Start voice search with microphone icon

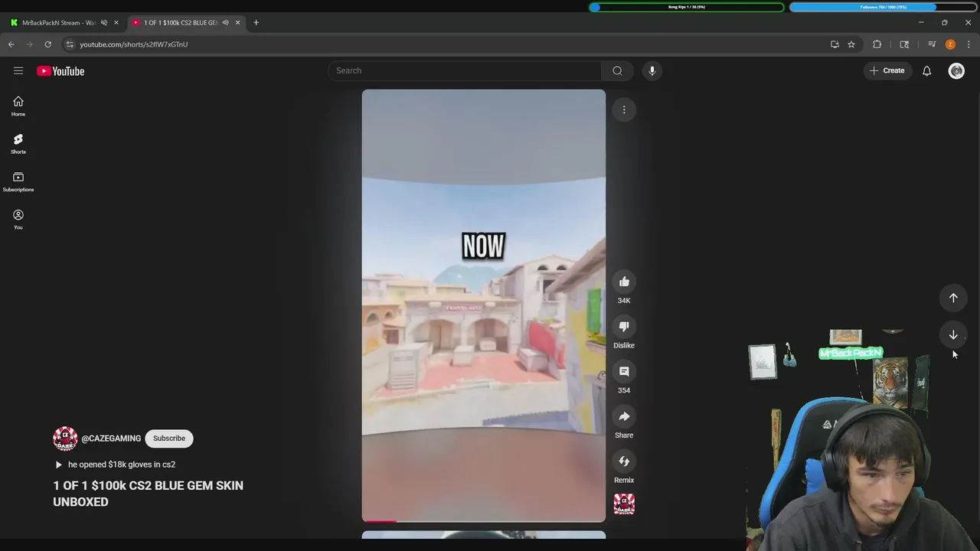652,70
